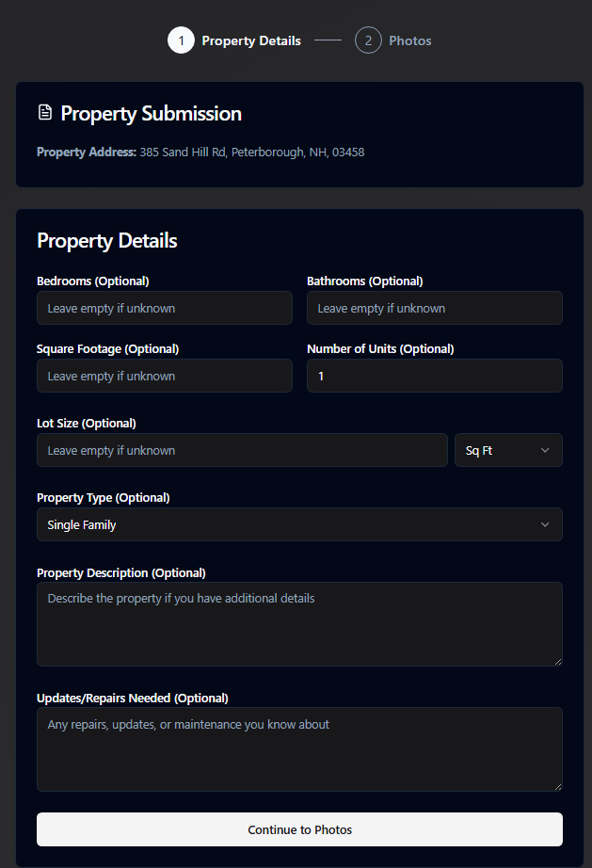Click the Bathrooms input field
The width and height of the screenshot is (592, 868).
pos(434,308)
